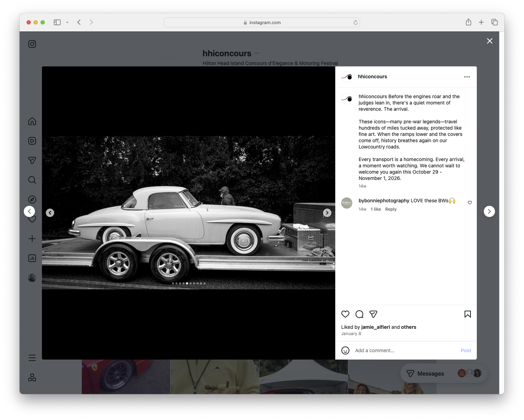Open the Explore compass icon
Viewport: 524px width, 420px height.
coord(32,199)
